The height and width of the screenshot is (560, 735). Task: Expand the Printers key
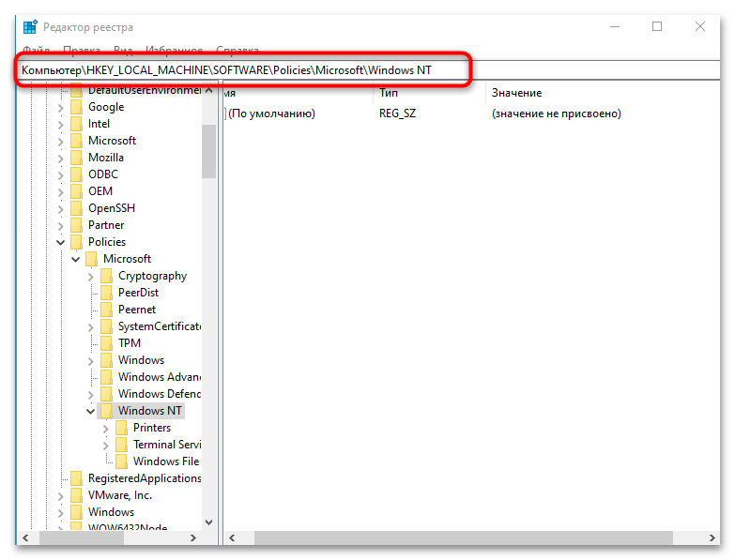point(106,429)
